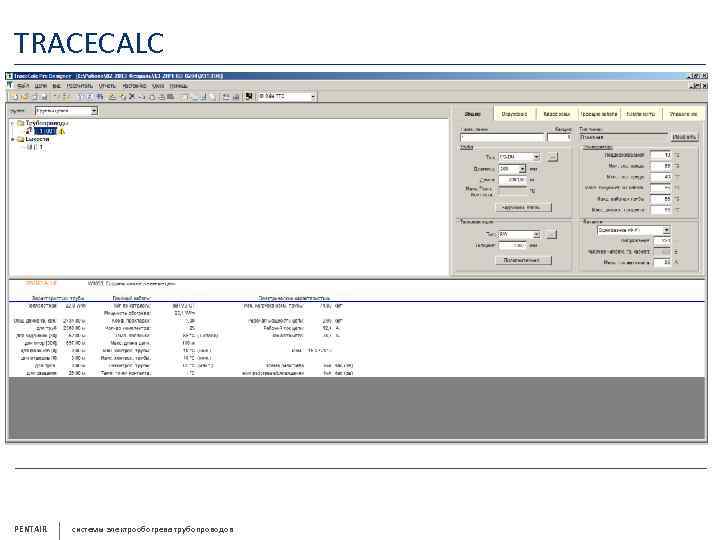Open the last menu bar item Справка

pos(178,86)
